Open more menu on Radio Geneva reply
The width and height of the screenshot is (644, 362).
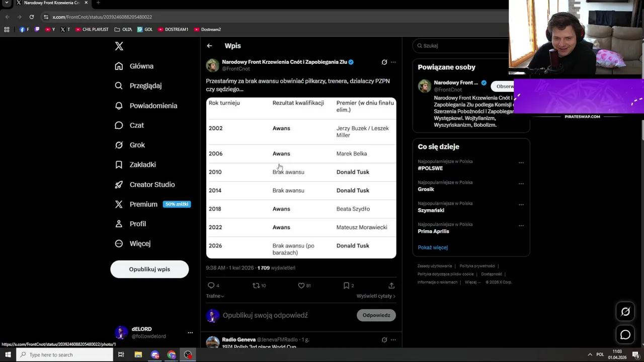point(393,340)
